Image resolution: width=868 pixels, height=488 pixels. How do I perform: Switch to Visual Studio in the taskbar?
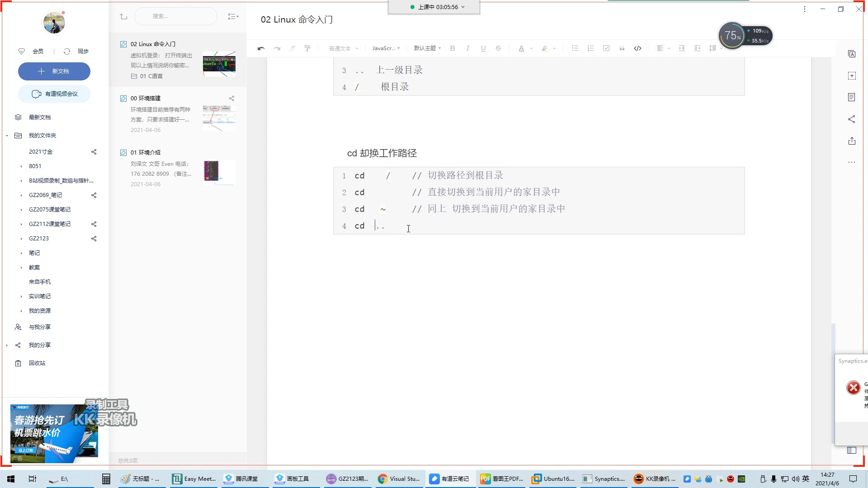click(x=399, y=479)
